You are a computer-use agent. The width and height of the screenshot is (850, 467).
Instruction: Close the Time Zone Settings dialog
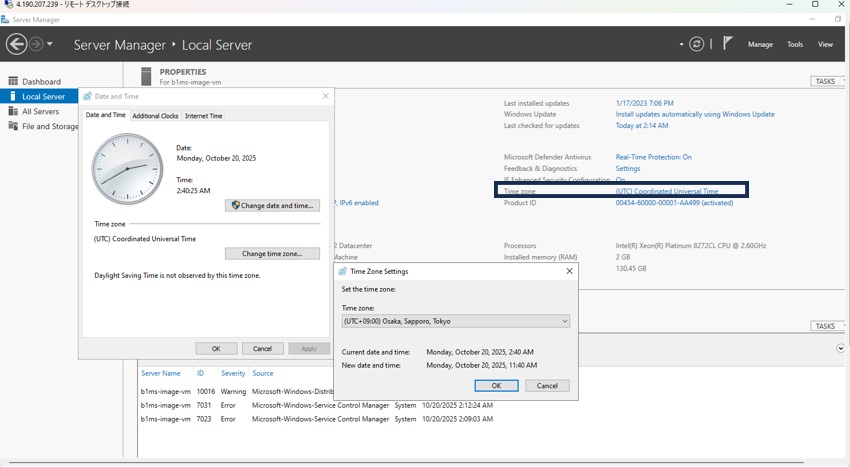[x=569, y=271]
